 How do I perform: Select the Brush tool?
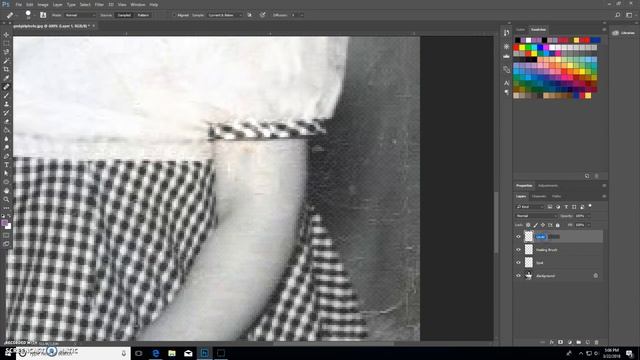(6, 96)
